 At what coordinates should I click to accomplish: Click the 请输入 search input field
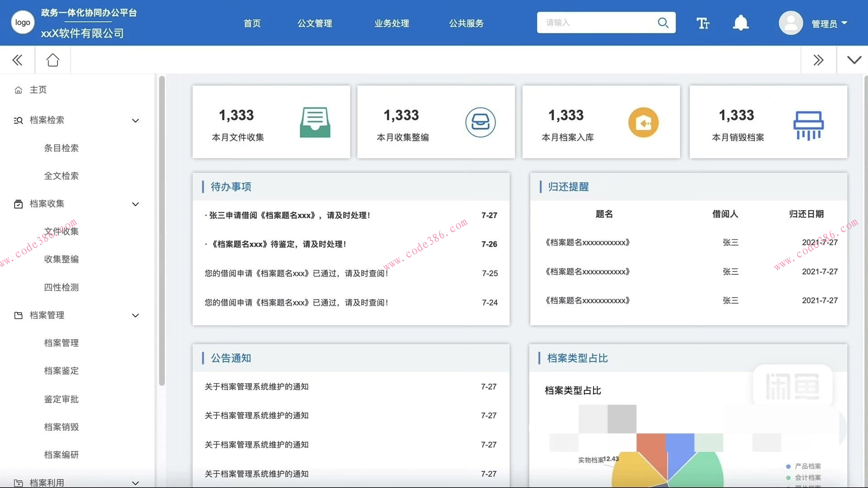pyautogui.click(x=588, y=22)
